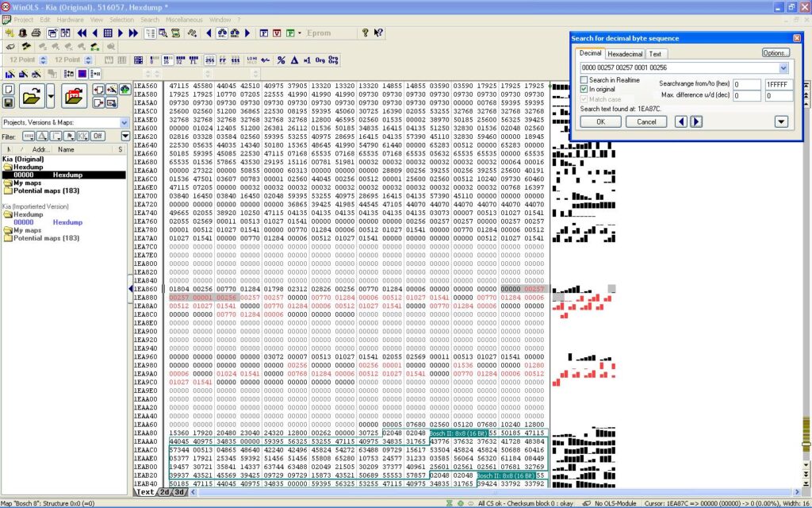
Task: Click the Org/Org double comparison icon
Action: point(334,60)
